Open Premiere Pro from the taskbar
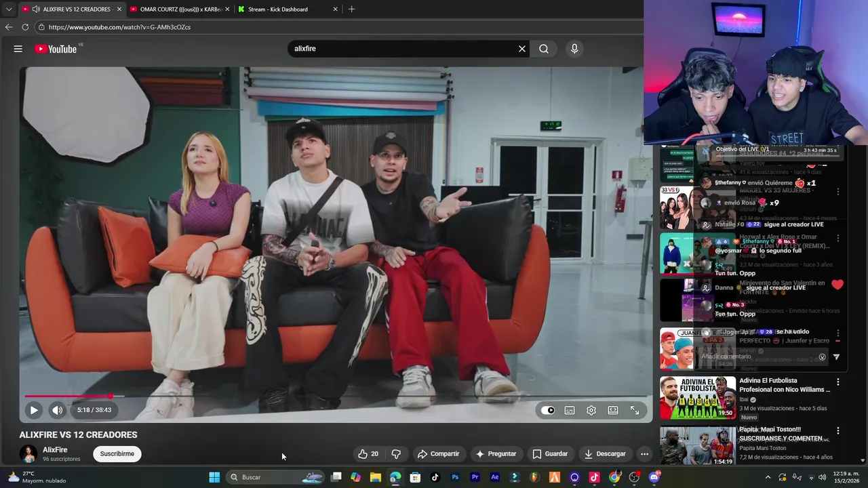Screen dimensions: 868x488 pos(475,477)
